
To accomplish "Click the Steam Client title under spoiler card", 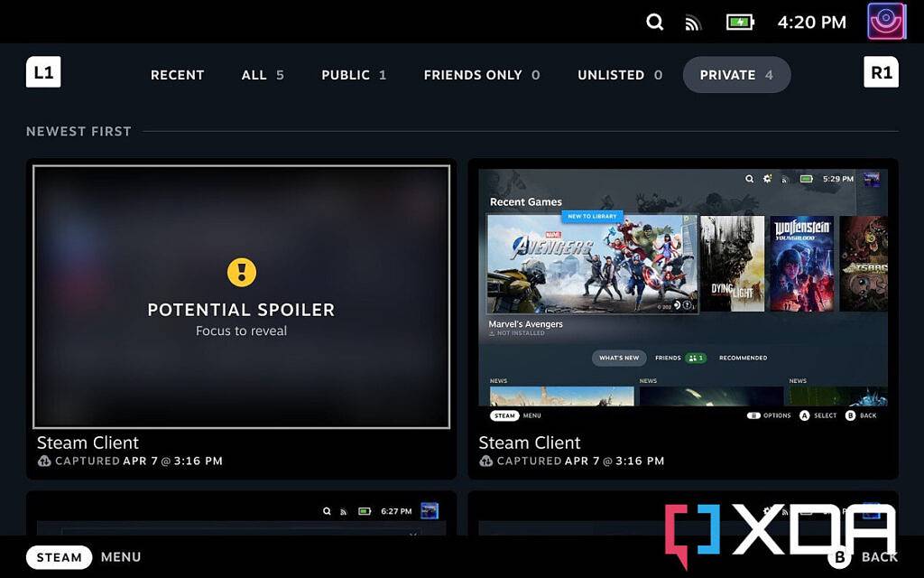I will click(x=88, y=443).
